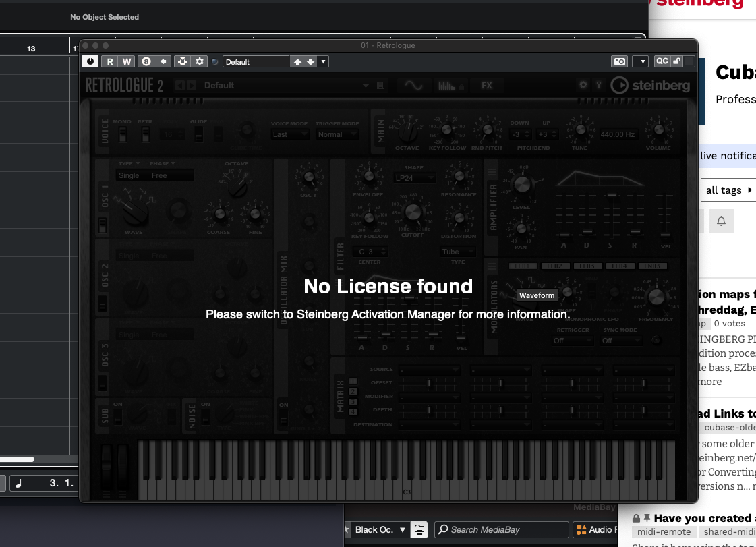Click the amplifier LEVEL knob
756x547 pixels.
[522, 185]
